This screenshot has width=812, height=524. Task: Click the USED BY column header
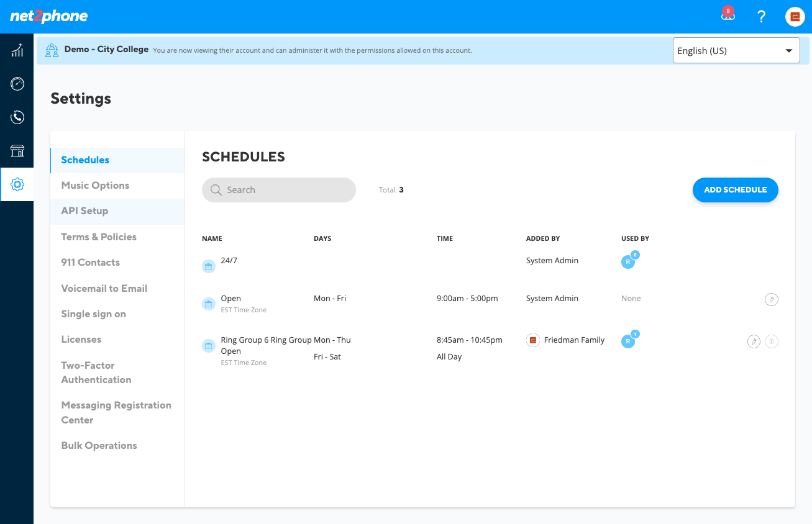pos(635,238)
